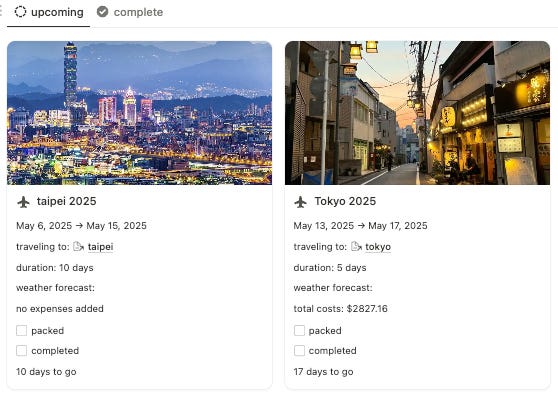
Task: Click 'total costs: $2827.16' text
Action: pyautogui.click(x=341, y=309)
